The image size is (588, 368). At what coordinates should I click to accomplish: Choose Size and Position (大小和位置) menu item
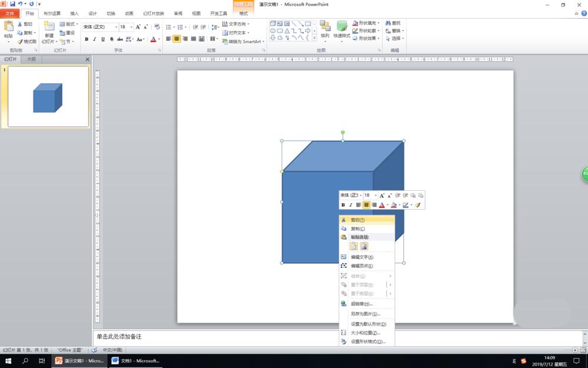(367, 332)
